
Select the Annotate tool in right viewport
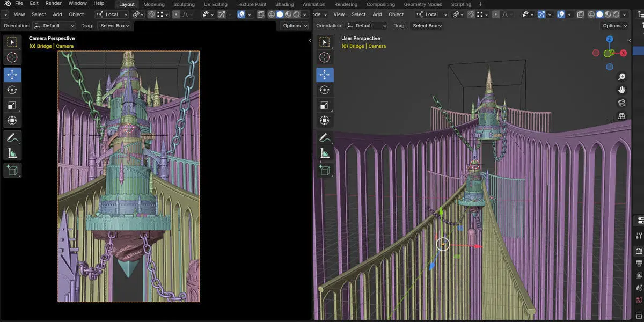[x=325, y=138]
